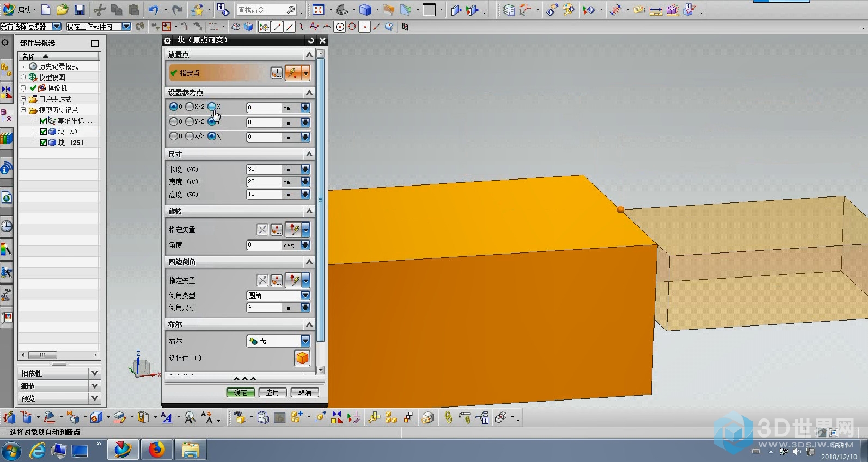868x462 pixels.
Task: Collapse the 尺寸 section
Action: [x=309, y=154]
